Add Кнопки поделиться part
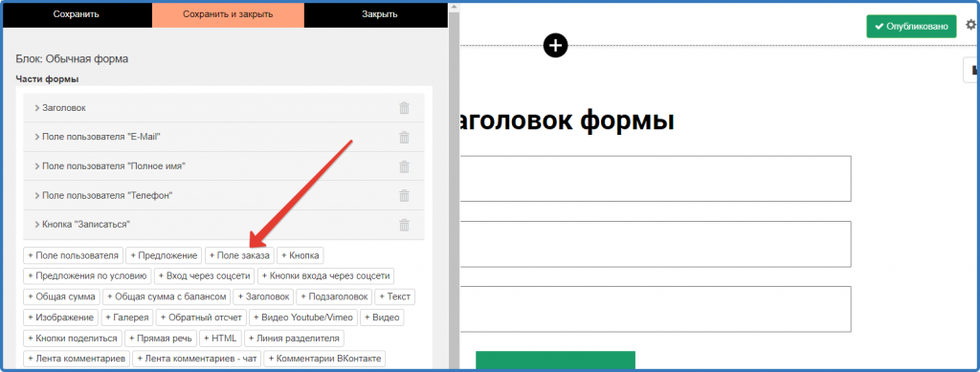The height and width of the screenshot is (372, 980). (73, 339)
